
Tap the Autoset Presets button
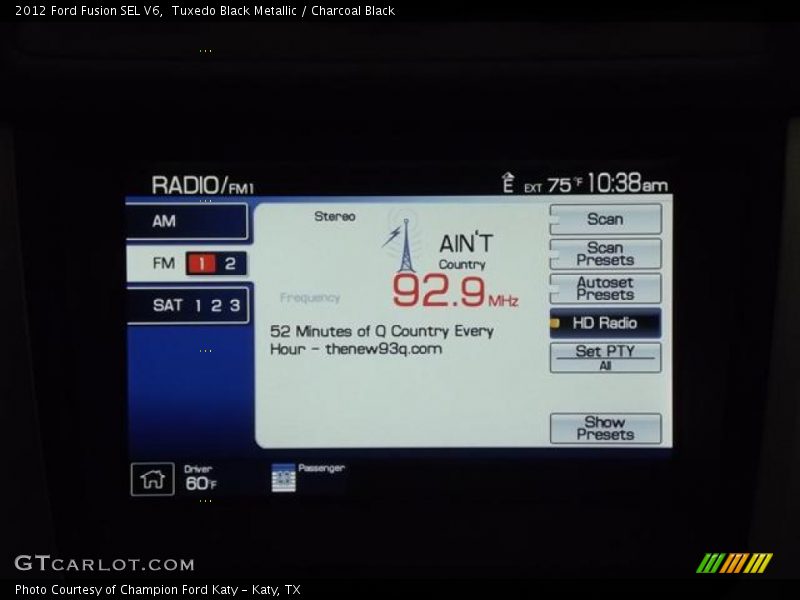tap(606, 289)
